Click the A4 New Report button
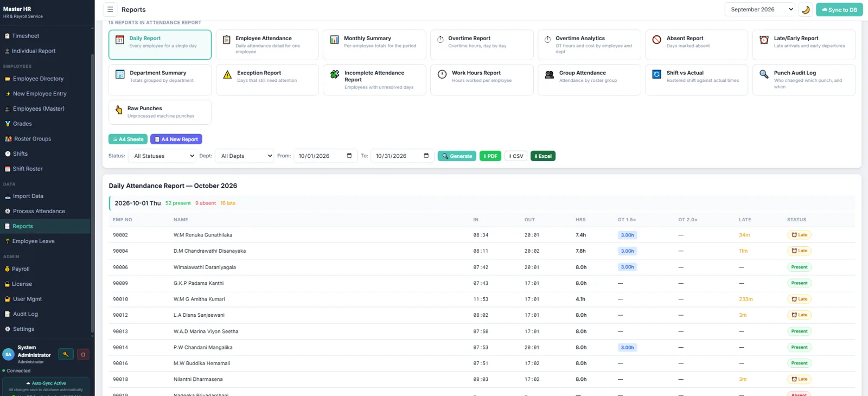 point(176,139)
